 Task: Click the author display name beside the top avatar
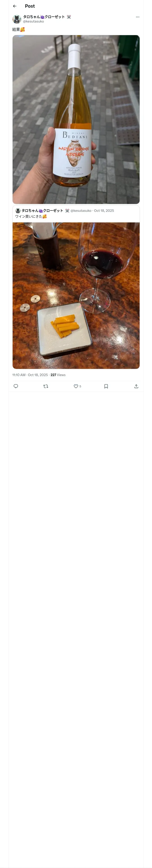pyautogui.click(x=44, y=17)
